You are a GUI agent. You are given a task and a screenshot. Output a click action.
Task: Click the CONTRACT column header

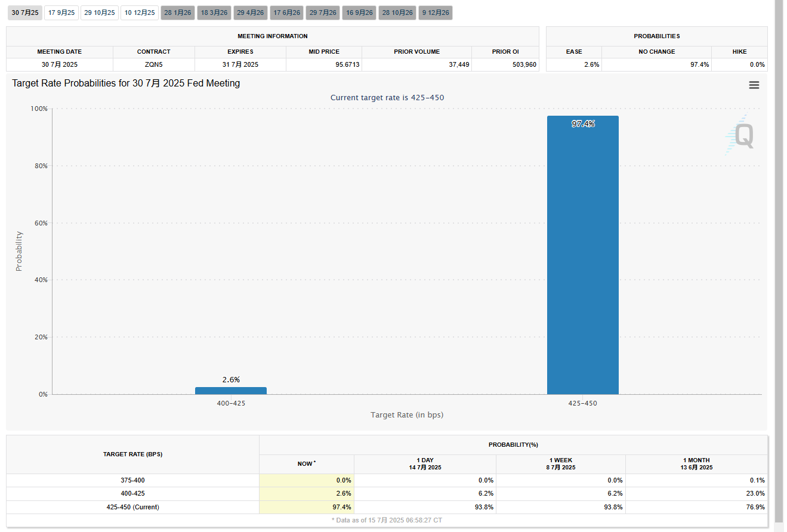153,52
